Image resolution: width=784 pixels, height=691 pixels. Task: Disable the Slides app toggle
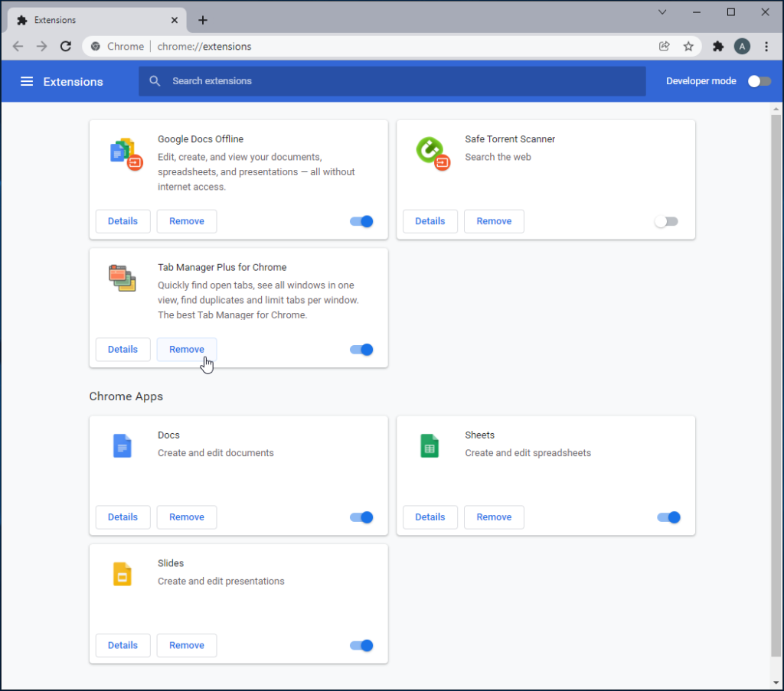pyautogui.click(x=361, y=645)
